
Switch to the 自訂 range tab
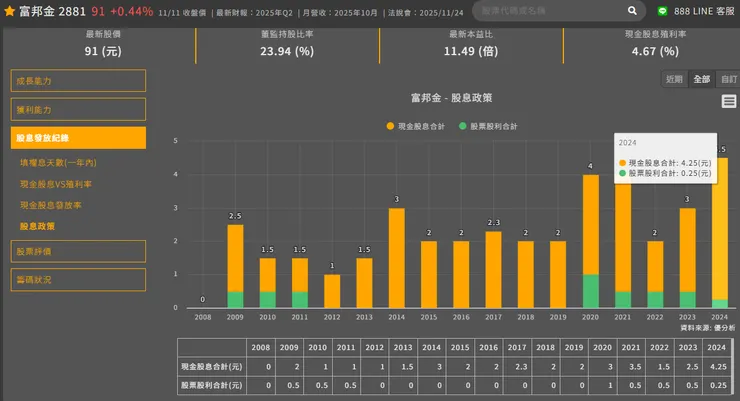[x=728, y=79]
